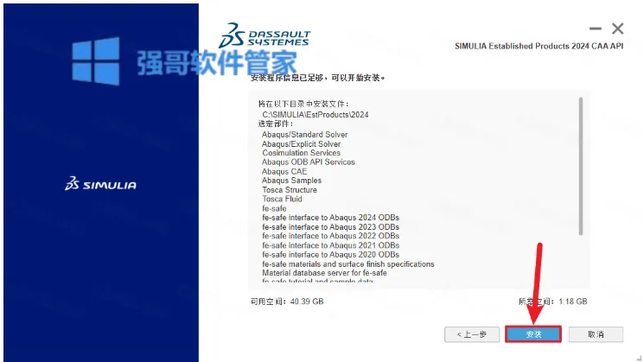Image resolution: width=644 pixels, height=362 pixels.
Task: Select the Abaqus/Standard Solver entry
Action: pyautogui.click(x=305, y=135)
